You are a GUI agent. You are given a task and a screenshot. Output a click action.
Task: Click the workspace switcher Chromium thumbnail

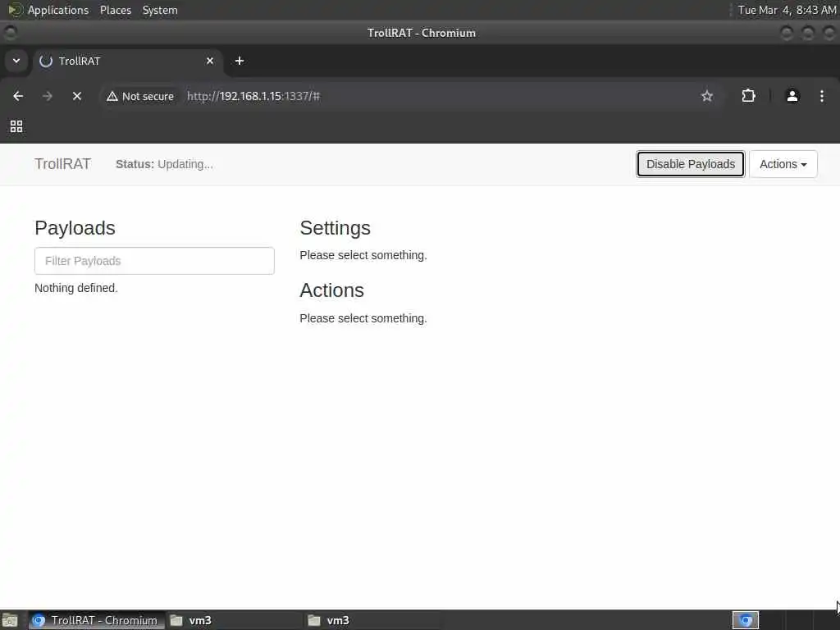click(x=746, y=620)
